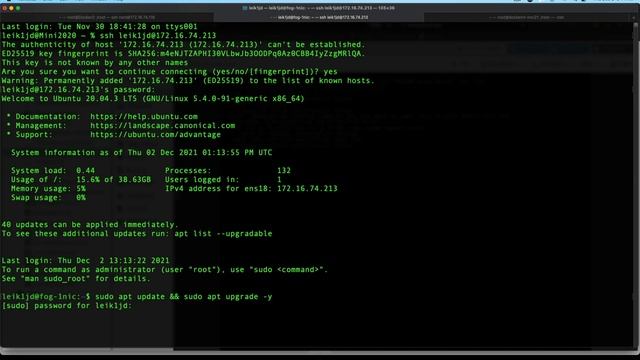Click the 'Last login: Thu Dec 2 13:13:22 2021' line

pos(85,260)
